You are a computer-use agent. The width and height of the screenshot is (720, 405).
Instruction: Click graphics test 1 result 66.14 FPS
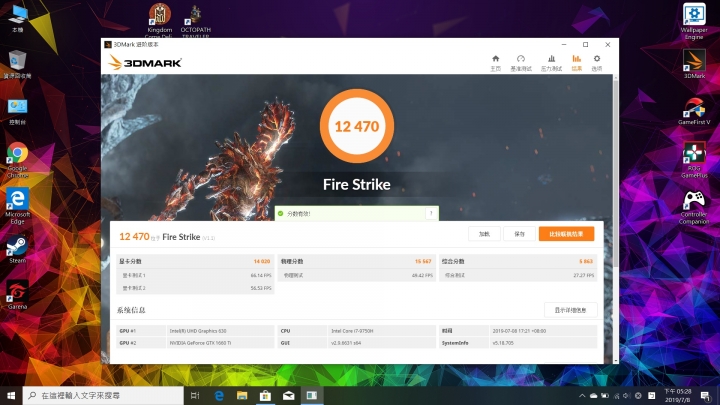coord(261,276)
